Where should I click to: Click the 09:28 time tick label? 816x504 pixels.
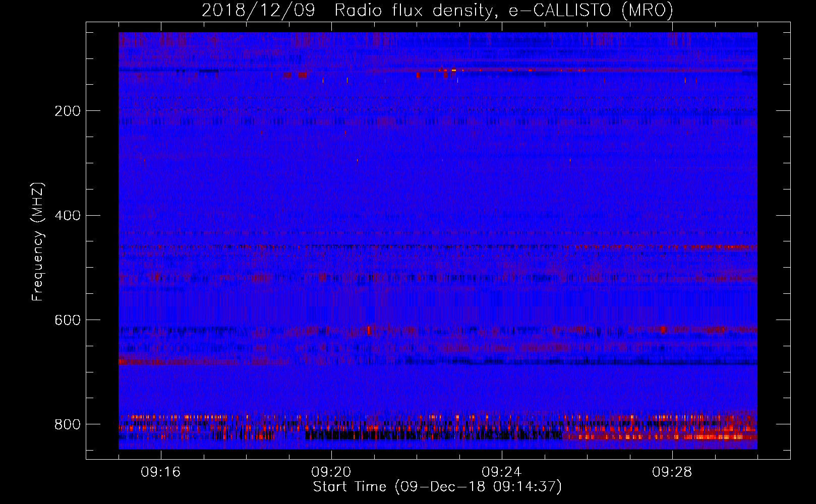(672, 472)
